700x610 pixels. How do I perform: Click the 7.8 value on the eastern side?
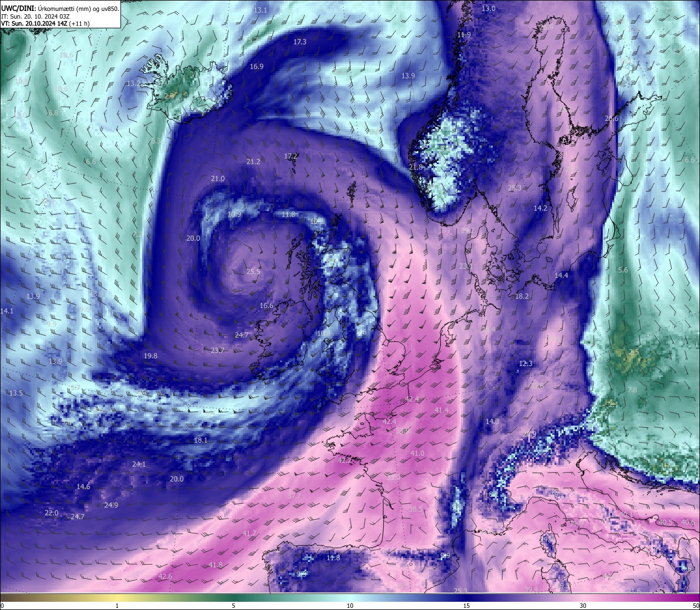pos(632,390)
